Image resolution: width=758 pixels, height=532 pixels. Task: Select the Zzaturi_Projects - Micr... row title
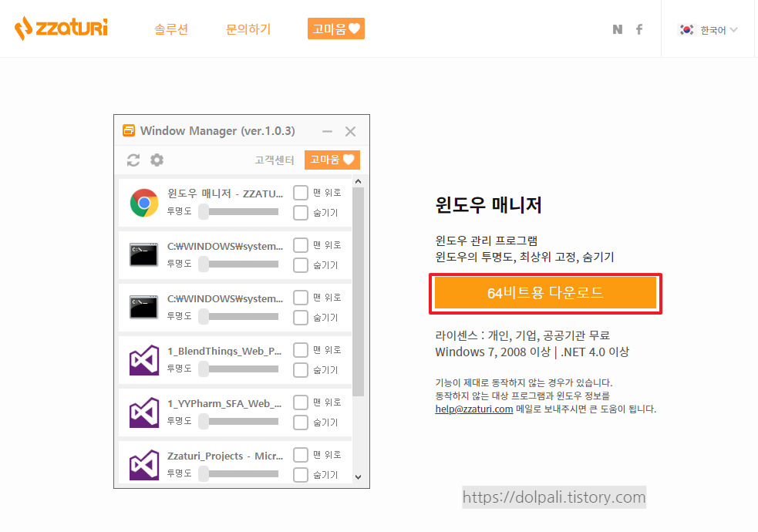pos(225,456)
